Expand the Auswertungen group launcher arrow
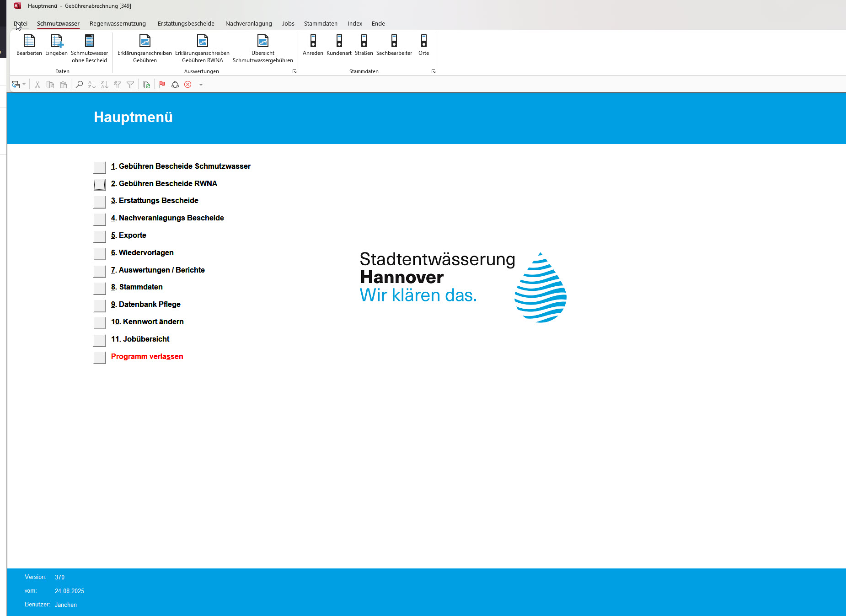Image resolution: width=846 pixels, height=616 pixels. click(x=294, y=71)
